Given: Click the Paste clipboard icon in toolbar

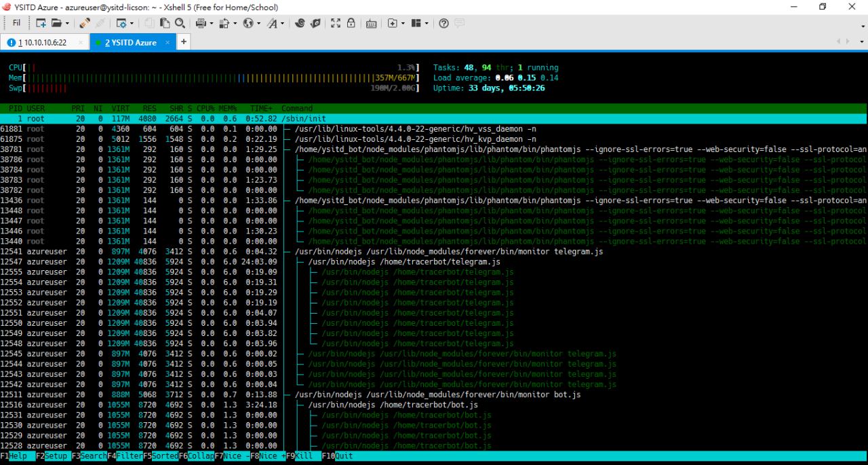Looking at the screenshot, I should (x=165, y=23).
